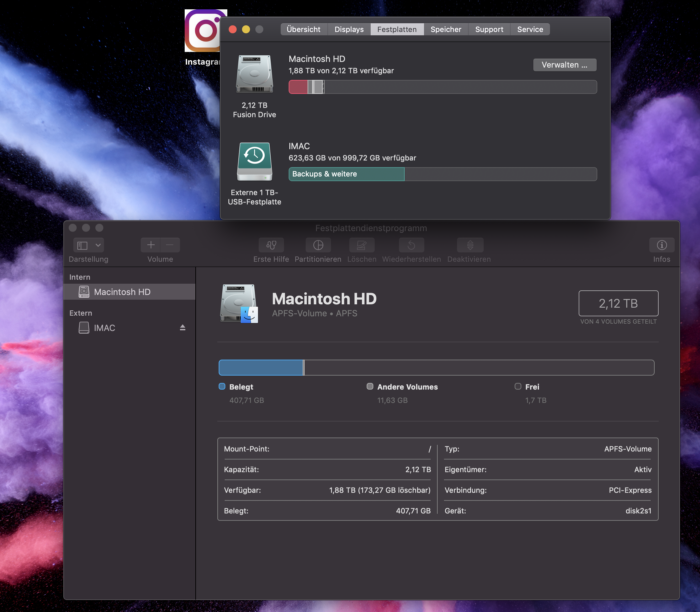Click the Partitionieren pie chart icon
This screenshot has height=612, width=700.
tap(318, 245)
